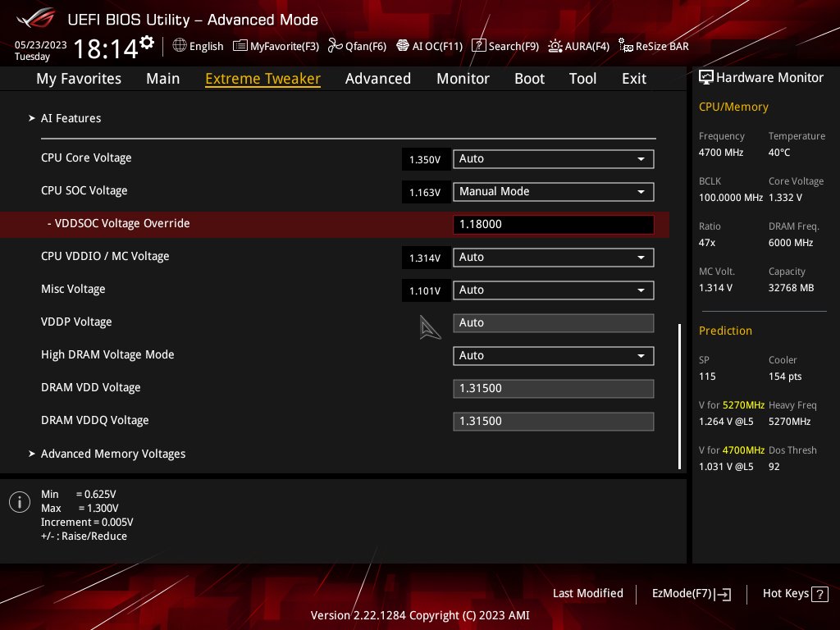Click the 18:14 clock display
The image size is (840, 630).
pyautogui.click(x=106, y=48)
